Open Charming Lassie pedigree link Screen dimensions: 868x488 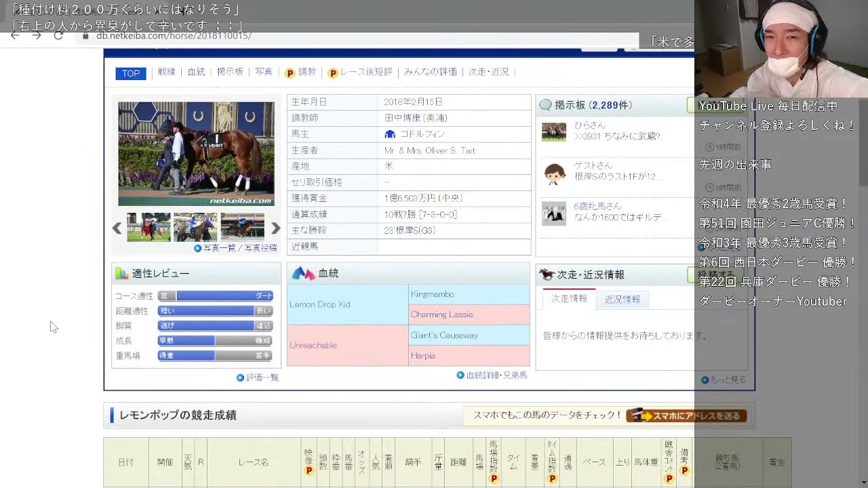pyautogui.click(x=442, y=314)
